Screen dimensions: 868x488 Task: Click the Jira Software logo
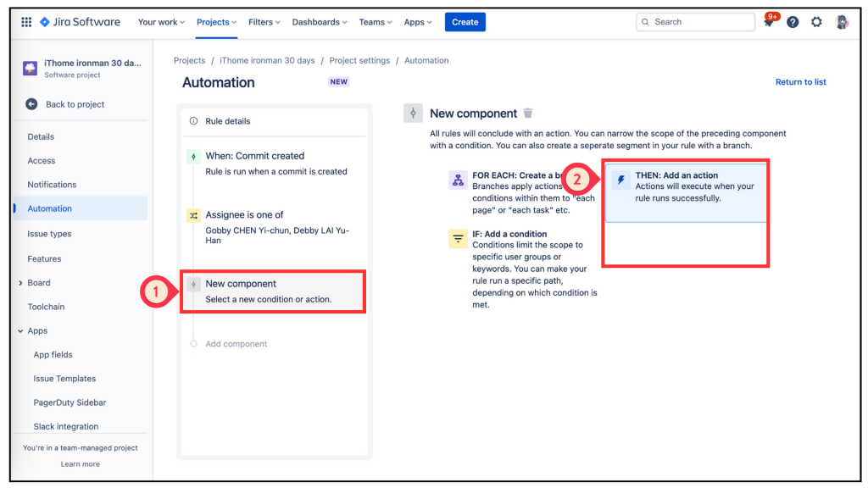click(x=80, y=22)
